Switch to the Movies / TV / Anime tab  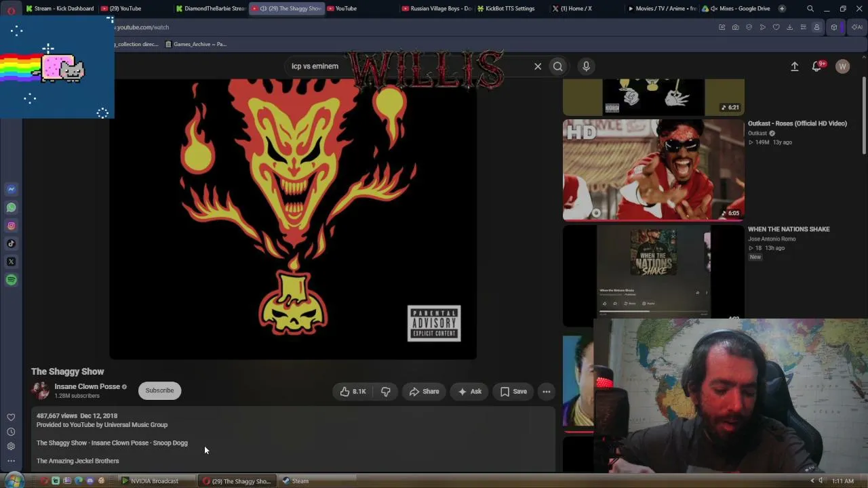click(x=661, y=9)
